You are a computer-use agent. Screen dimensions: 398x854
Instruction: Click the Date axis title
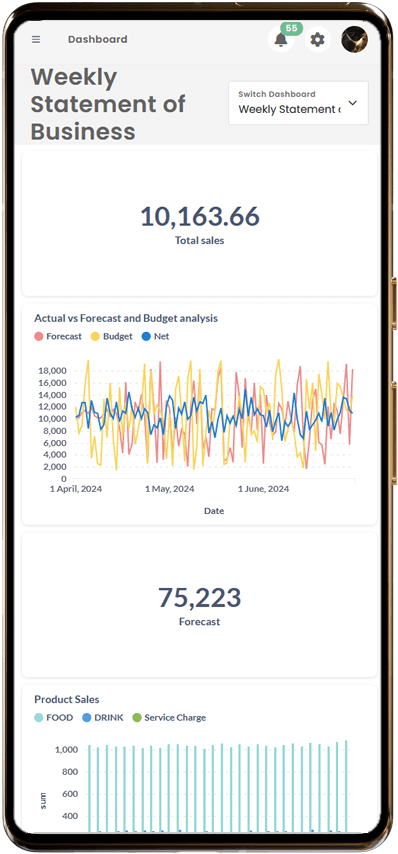[x=214, y=511]
